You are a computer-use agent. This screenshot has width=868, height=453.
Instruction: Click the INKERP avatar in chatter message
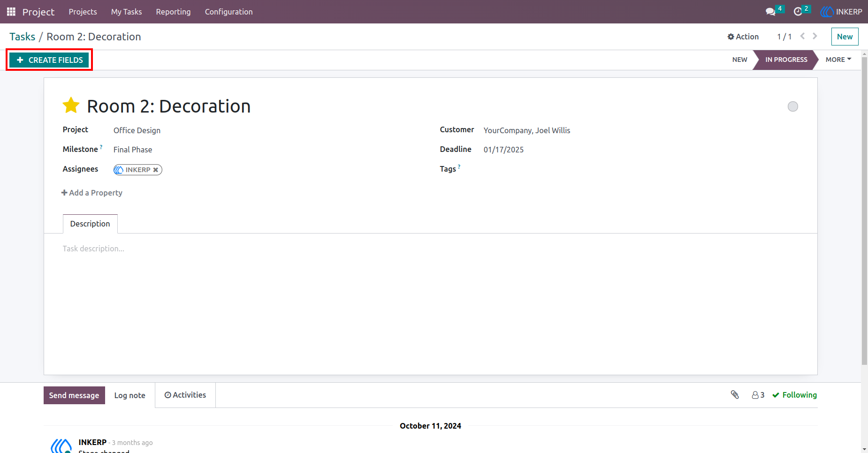point(61,446)
